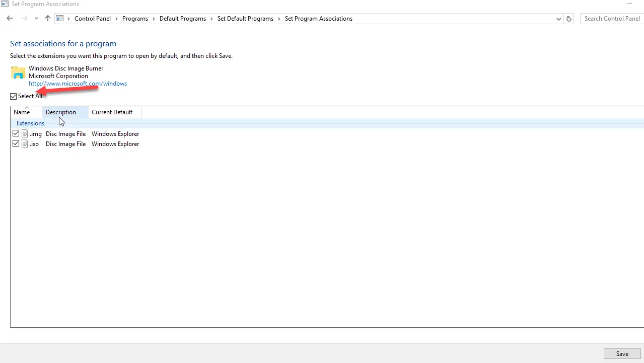This screenshot has width=644, height=363.
Task: Open Default Programs breadcrumb
Action: (x=183, y=19)
